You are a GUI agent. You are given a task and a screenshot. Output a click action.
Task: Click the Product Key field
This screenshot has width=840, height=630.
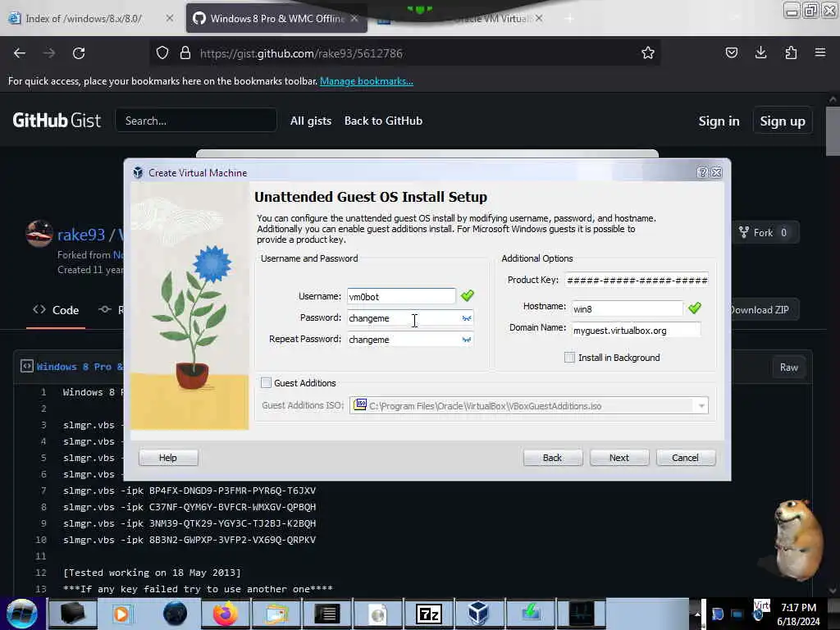(x=637, y=281)
